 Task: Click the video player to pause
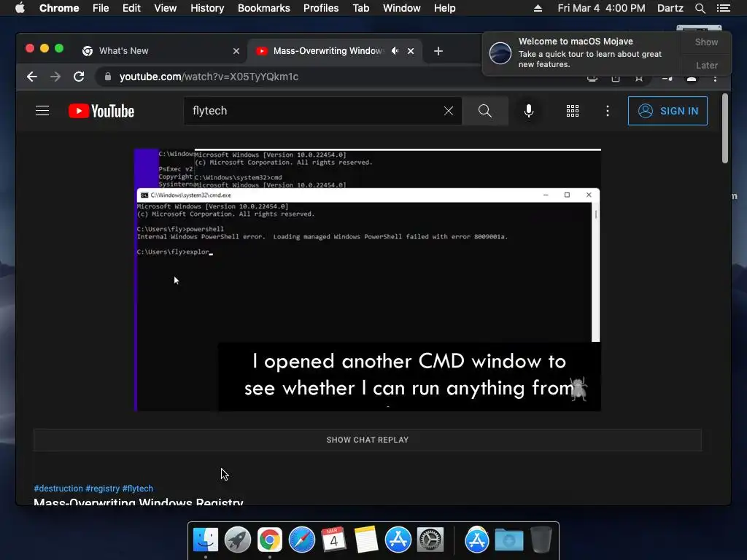tap(368, 280)
